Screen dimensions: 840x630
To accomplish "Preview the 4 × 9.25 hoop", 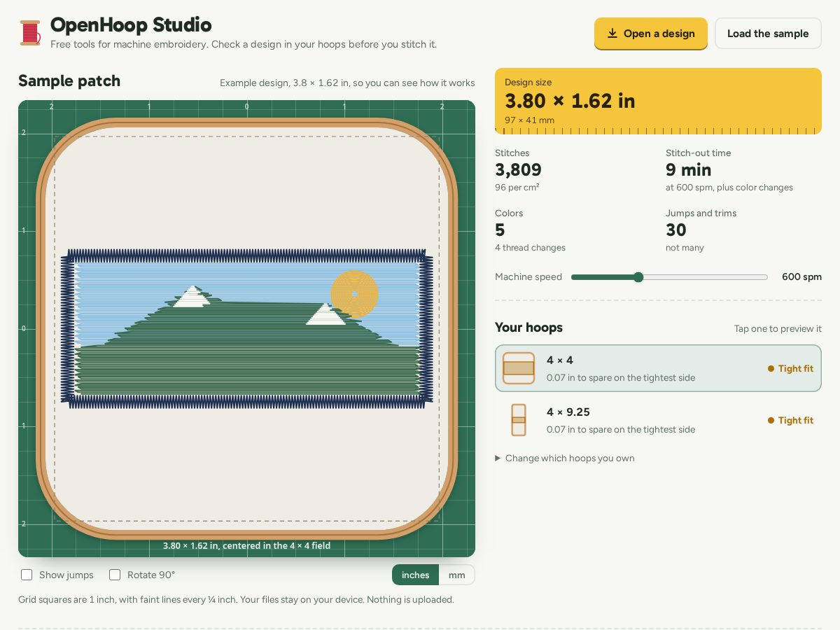I will (658, 420).
